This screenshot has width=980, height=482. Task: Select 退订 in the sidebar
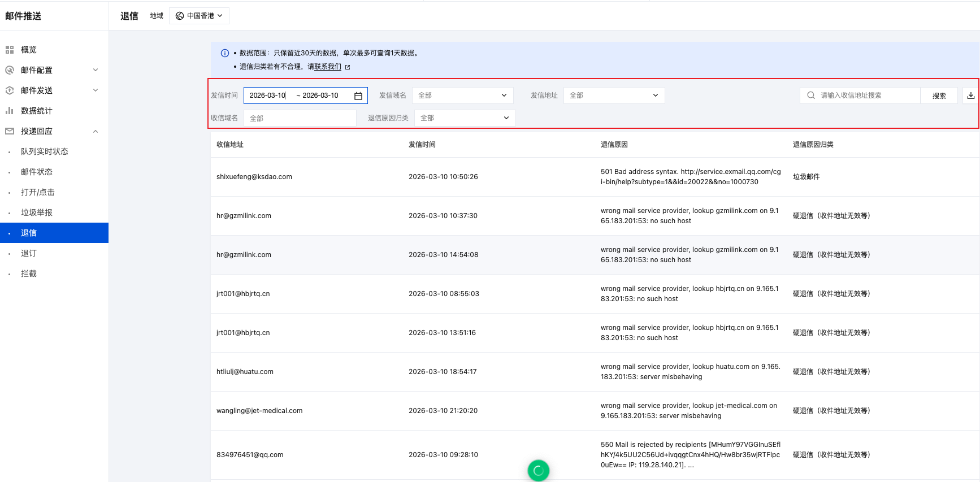[29, 253]
